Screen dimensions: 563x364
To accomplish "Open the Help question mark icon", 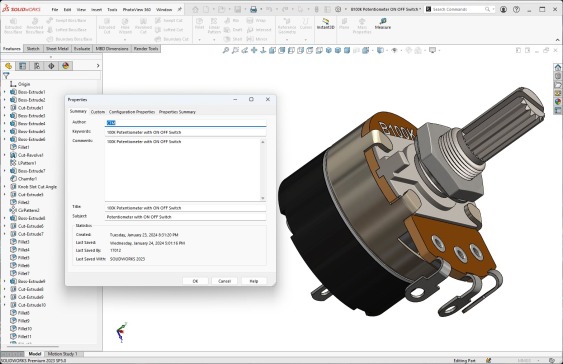I will [516, 9].
